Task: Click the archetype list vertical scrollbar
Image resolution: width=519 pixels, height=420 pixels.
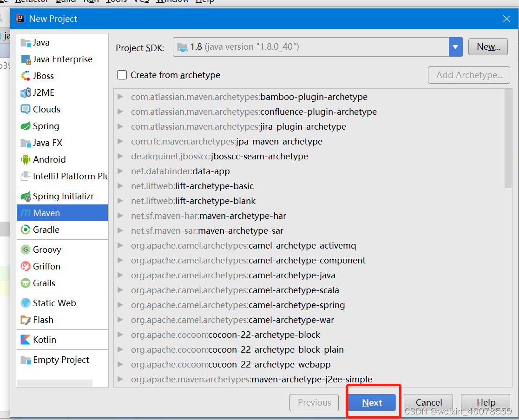Action: click(x=508, y=139)
